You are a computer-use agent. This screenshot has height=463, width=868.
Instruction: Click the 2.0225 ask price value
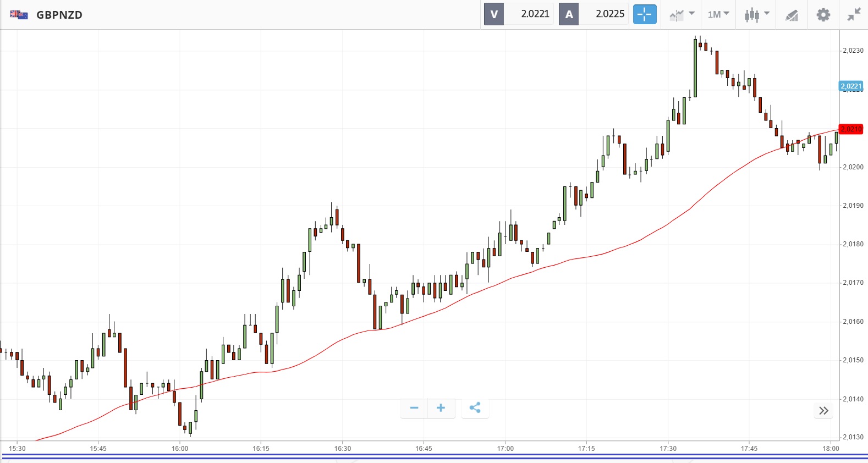(610, 14)
